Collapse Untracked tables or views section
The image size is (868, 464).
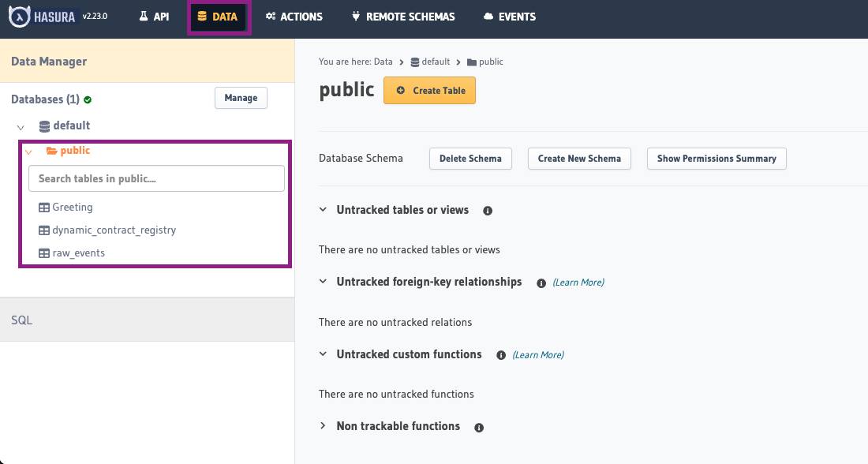pyautogui.click(x=323, y=210)
